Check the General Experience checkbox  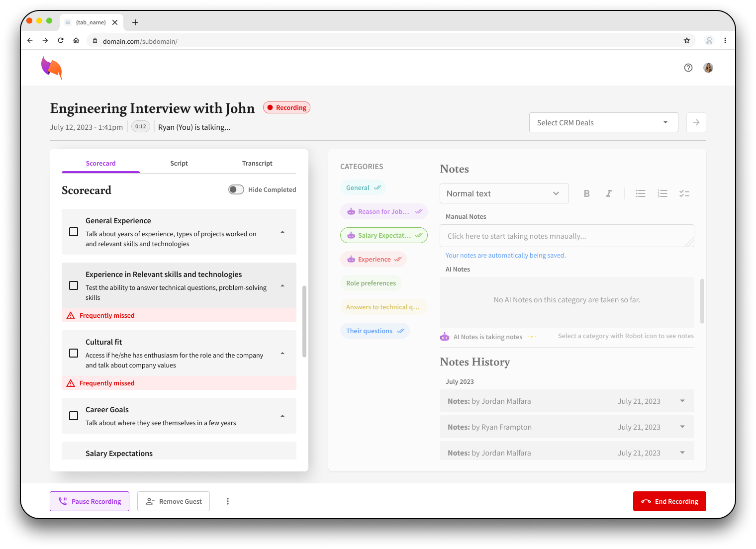pos(74,232)
